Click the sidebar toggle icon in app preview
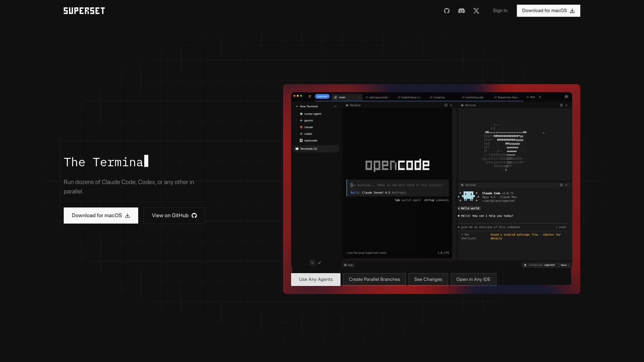Image resolution: width=644 pixels, height=362 pixels. (x=310, y=97)
